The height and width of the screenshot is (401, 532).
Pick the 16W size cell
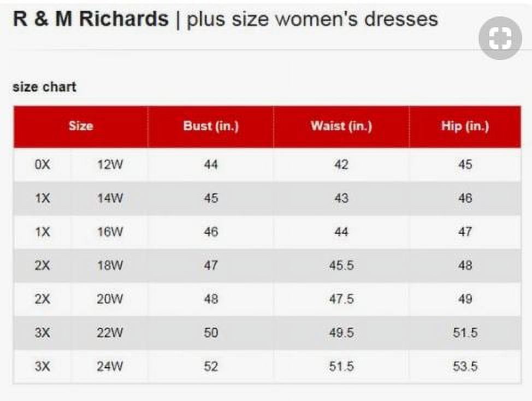(110, 232)
